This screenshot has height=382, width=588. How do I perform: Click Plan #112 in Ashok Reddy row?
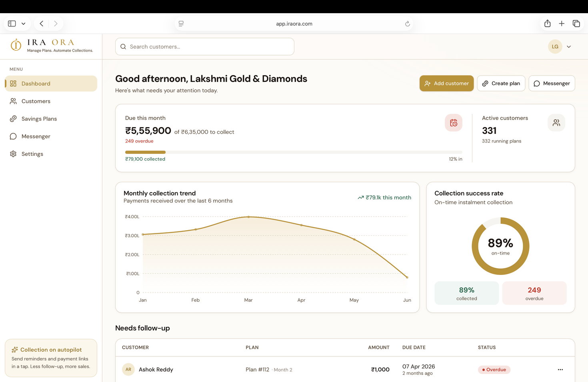(x=258, y=370)
